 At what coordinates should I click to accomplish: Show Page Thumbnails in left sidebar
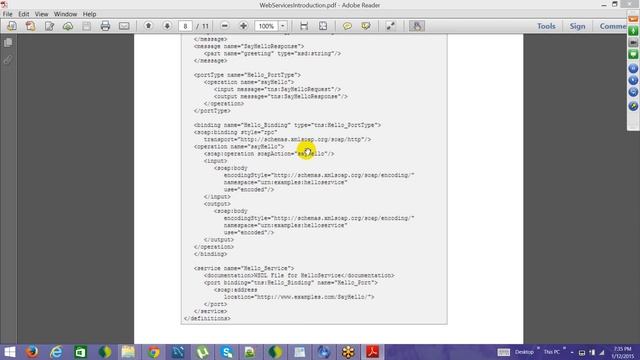pyautogui.click(x=8, y=42)
